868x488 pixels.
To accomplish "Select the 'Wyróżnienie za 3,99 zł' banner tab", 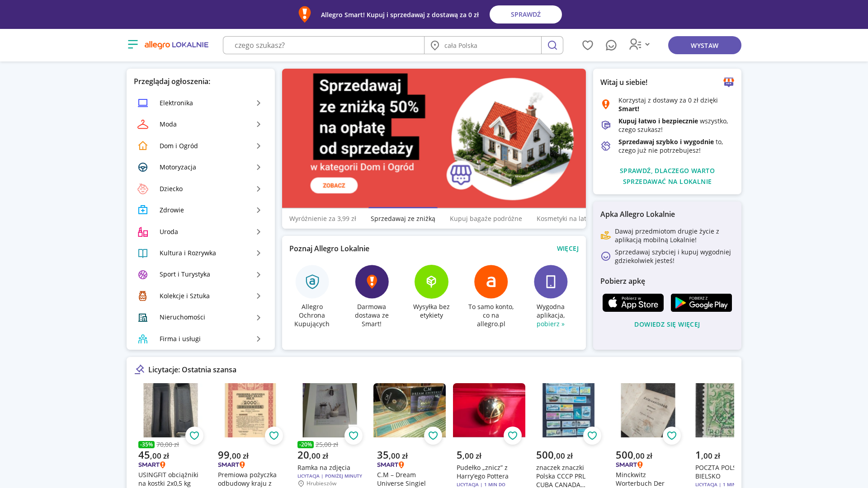I will pyautogui.click(x=323, y=219).
